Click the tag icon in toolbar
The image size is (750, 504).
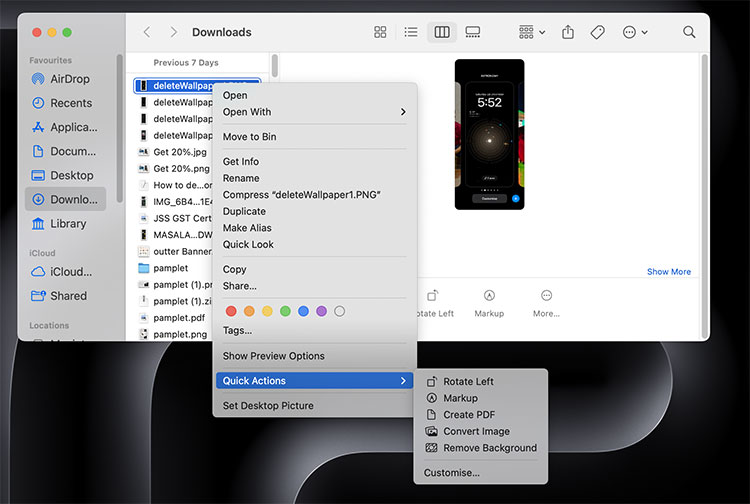pyautogui.click(x=597, y=32)
